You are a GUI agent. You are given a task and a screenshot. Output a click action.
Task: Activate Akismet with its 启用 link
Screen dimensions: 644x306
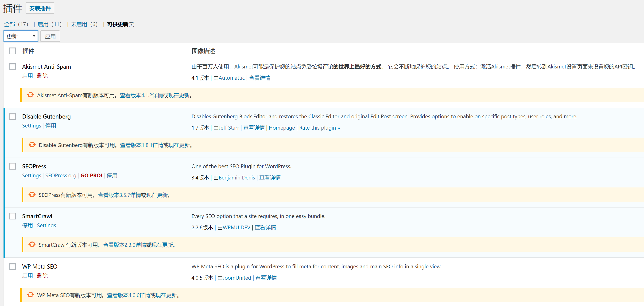(27, 76)
